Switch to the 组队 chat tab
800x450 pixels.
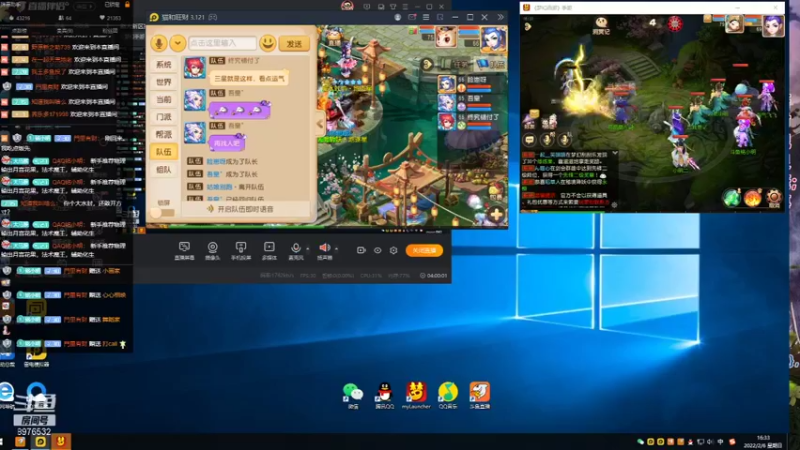[164, 169]
